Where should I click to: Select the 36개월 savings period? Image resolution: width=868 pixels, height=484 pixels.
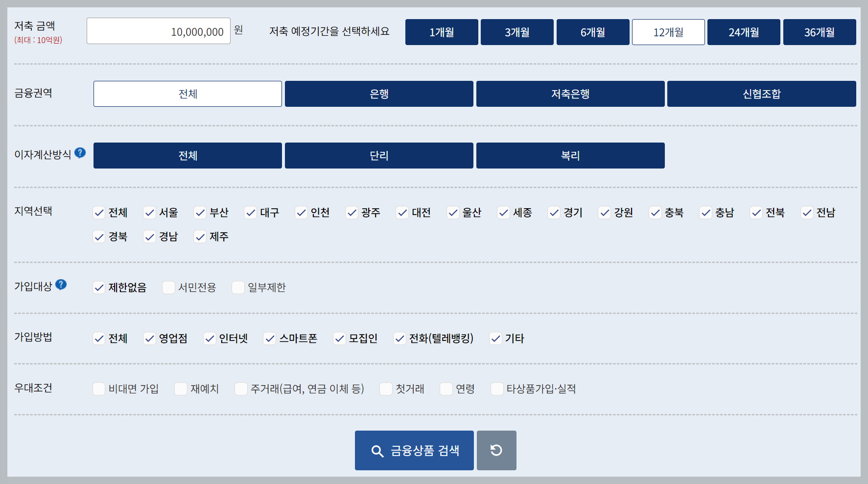820,32
